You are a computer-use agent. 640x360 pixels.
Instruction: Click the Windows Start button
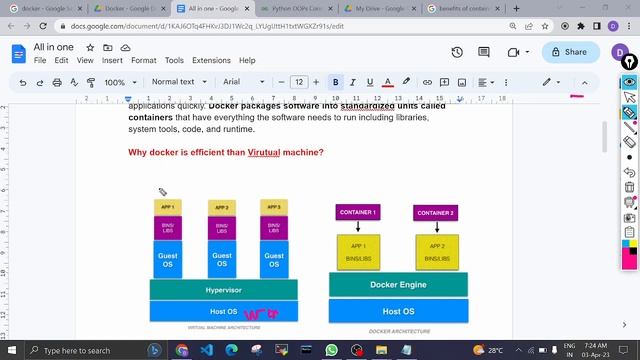12,350
